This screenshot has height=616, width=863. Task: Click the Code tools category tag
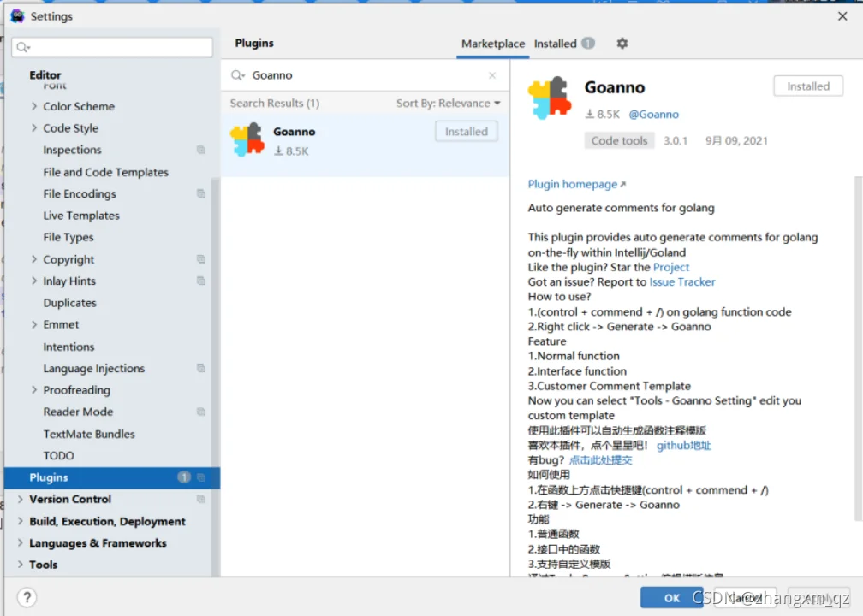point(619,141)
